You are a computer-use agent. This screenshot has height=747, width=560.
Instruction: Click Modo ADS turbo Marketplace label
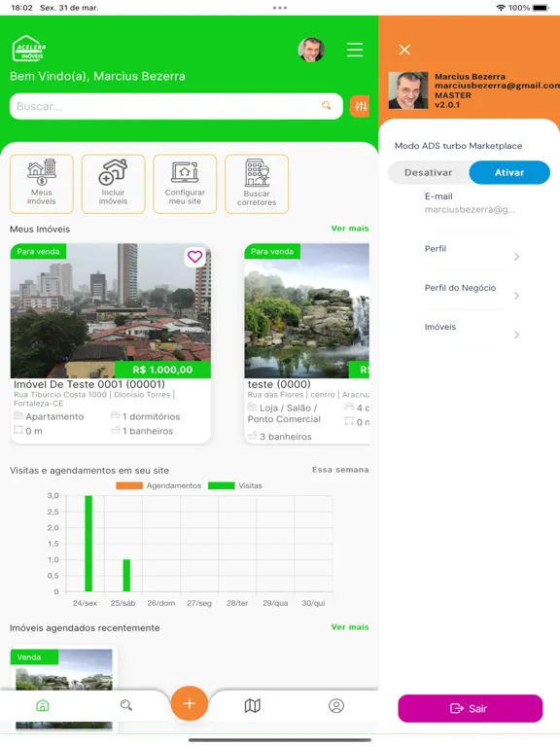point(458,146)
